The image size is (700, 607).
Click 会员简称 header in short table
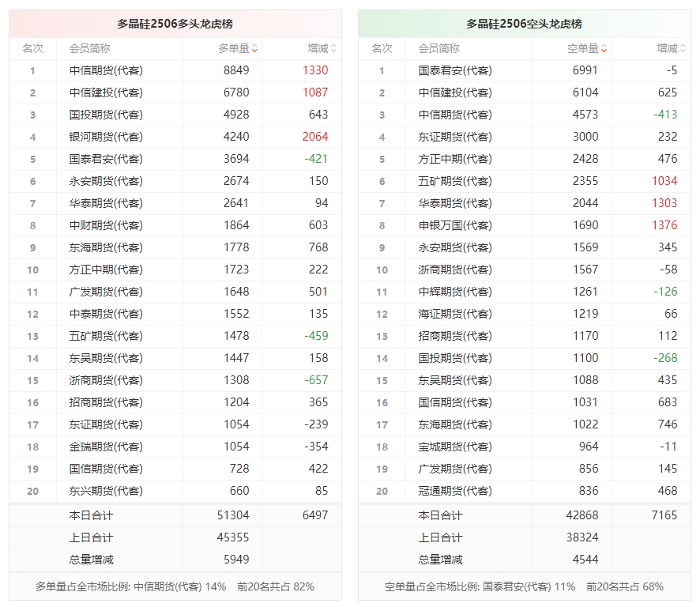pos(438,48)
